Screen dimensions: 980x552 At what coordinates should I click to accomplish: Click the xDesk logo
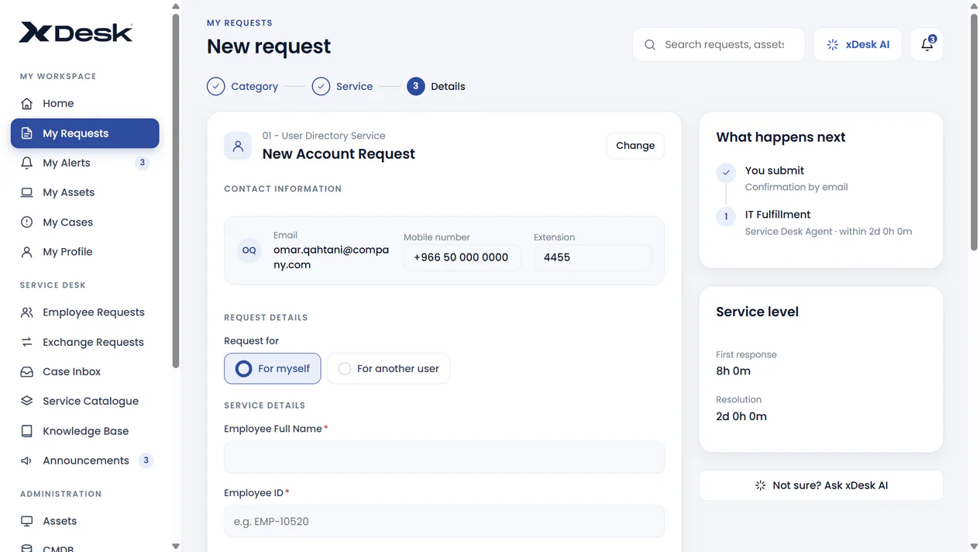(x=76, y=33)
